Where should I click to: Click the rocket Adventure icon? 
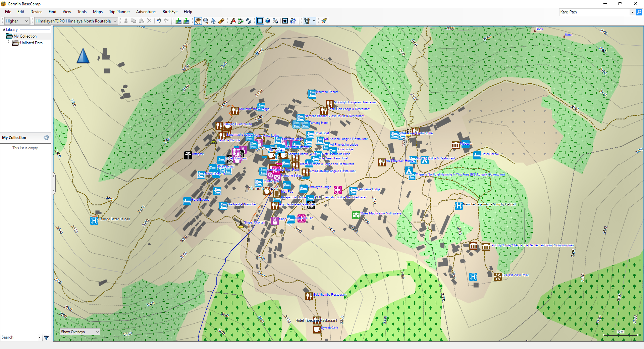point(324,21)
